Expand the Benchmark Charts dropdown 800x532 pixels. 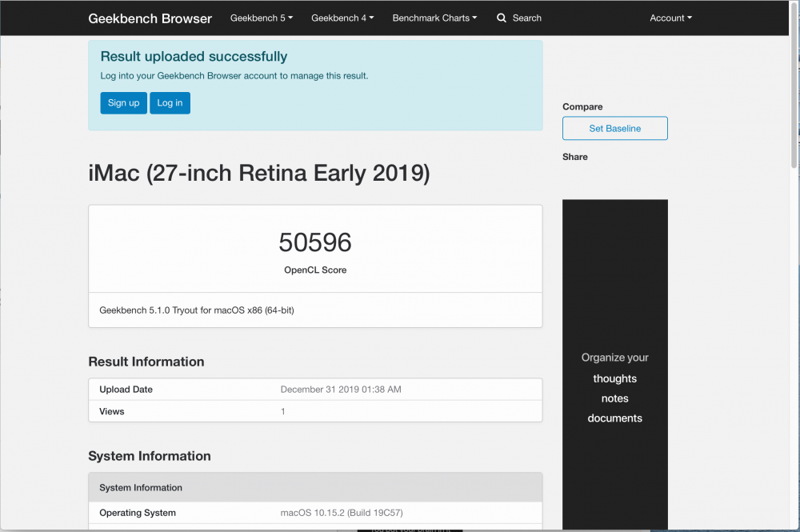(434, 18)
